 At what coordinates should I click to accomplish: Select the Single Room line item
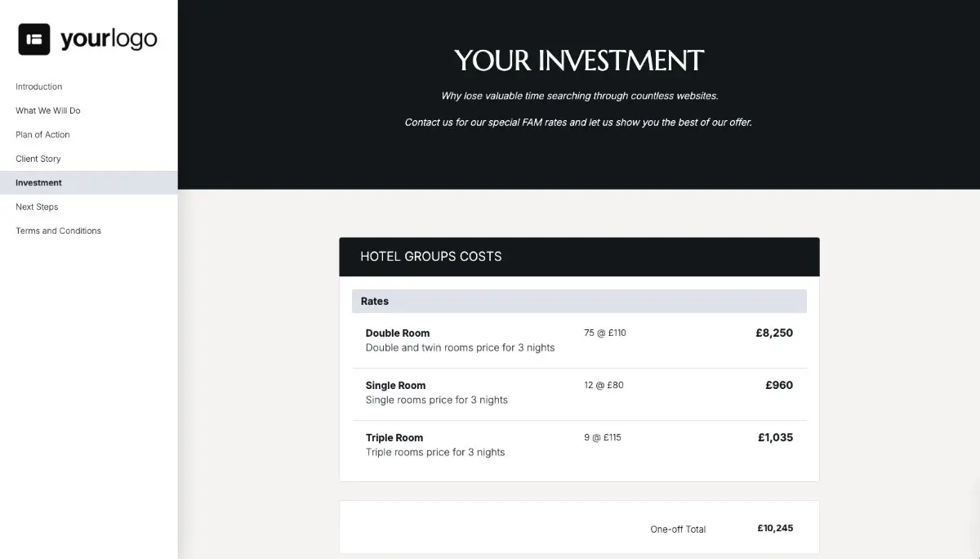click(x=395, y=385)
